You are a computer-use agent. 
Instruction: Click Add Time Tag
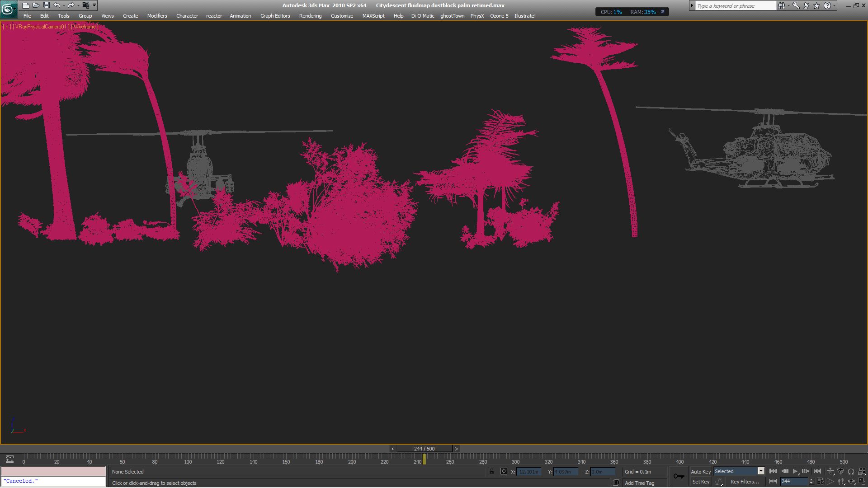pyautogui.click(x=639, y=483)
